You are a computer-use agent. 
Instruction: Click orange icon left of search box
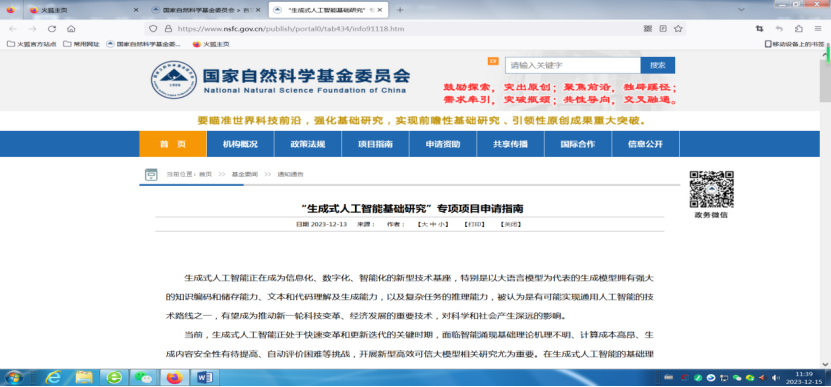pos(493,61)
